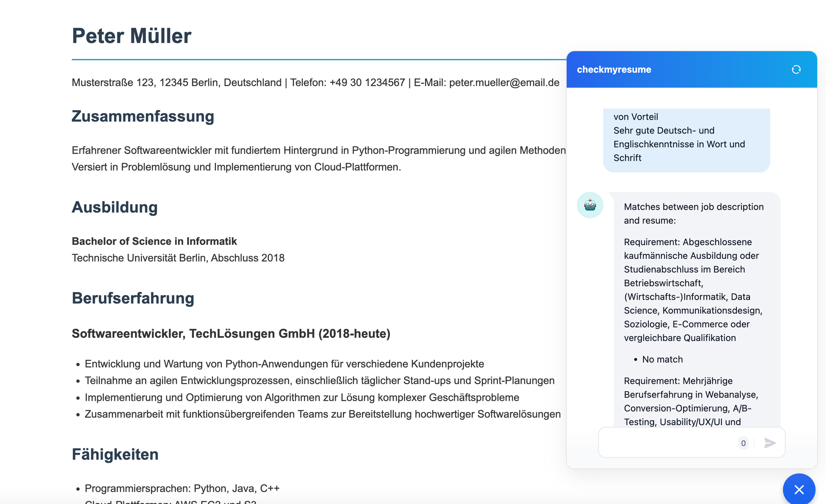Screen dimensions: 826x504
Task: Click the Zusammenfassung section heading
Action: tap(143, 116)
